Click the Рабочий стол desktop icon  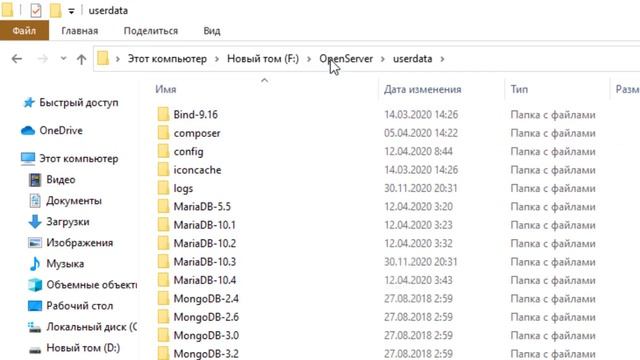(35, 306)
